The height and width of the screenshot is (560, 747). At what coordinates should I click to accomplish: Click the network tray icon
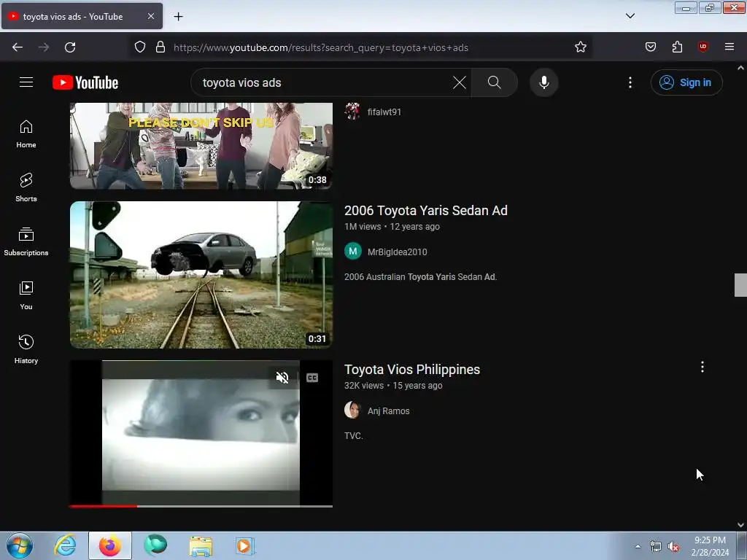click(656, 547)
